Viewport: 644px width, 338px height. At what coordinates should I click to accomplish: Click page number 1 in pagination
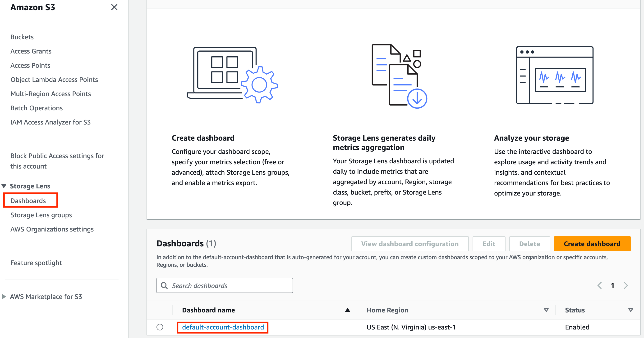click(612, 285)
